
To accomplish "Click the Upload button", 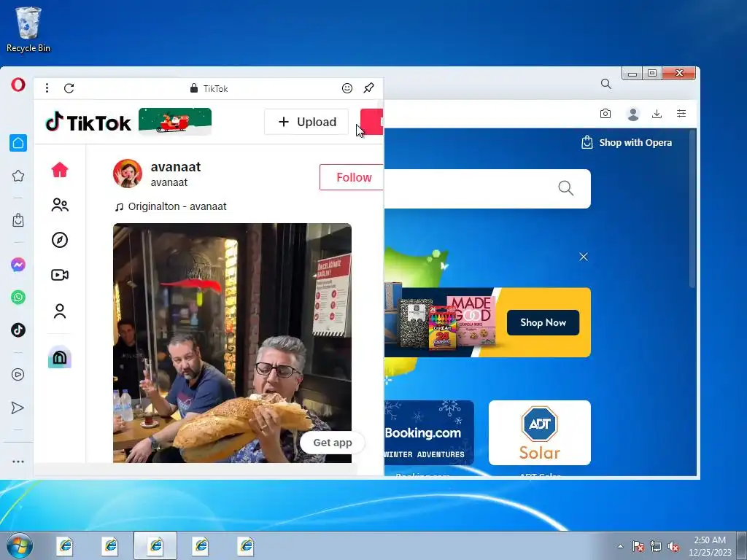I will pyautogui.click(x=306, y=122).
